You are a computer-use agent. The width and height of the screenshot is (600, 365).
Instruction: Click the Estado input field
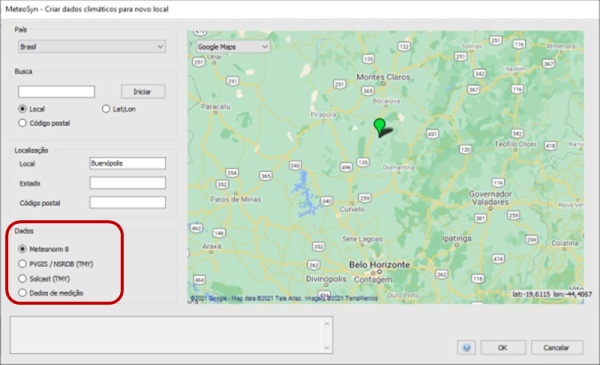pyautogui.click(x=128, y=183)
